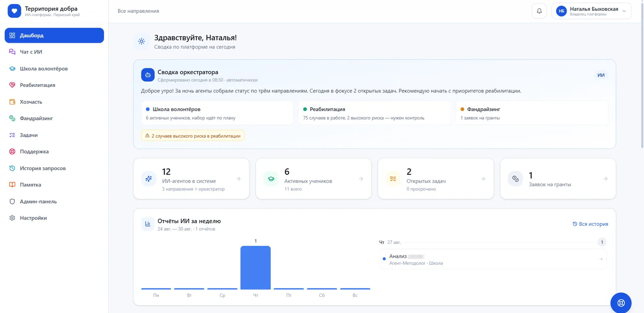Click the Территория добра heart logo
This screenshot has height=313, width=644.
pos(14,11)
